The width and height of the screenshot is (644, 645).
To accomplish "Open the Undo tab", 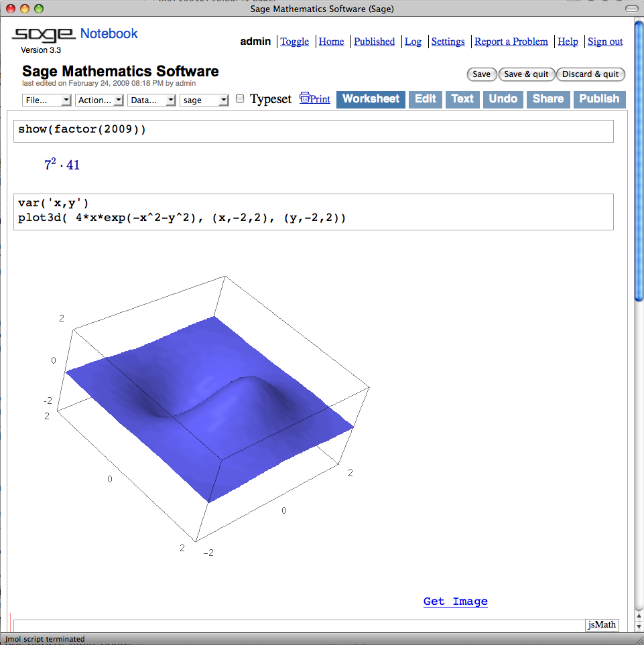I will pyautogui.click(x=503, y=100).
